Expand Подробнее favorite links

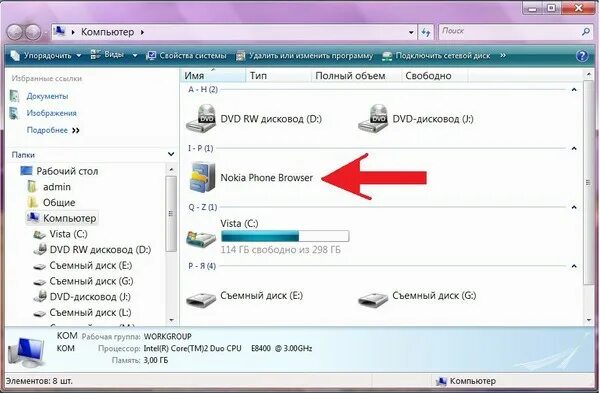(53, 130)
